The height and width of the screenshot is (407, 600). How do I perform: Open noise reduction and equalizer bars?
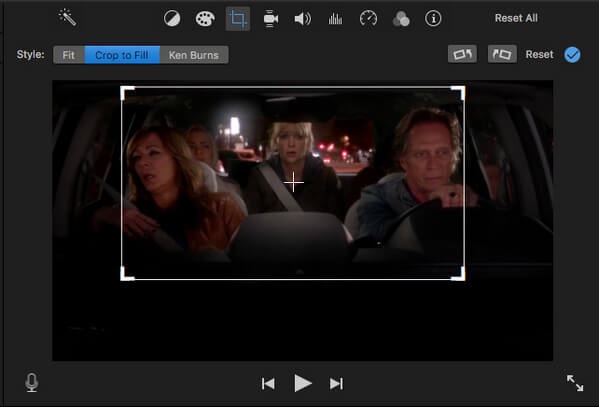point(335,19)
